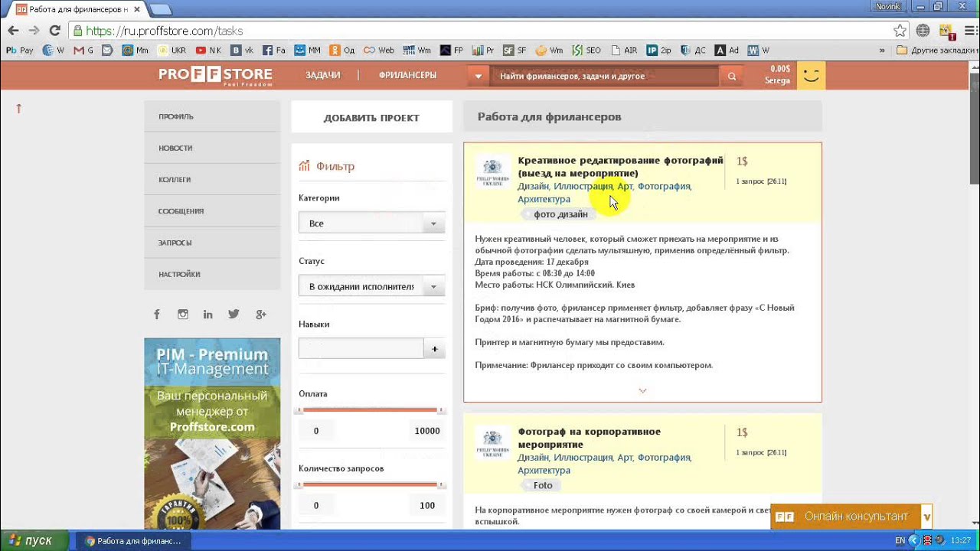
Task: Expand the first job description with the chevron
Action: [x=642, y=390]
